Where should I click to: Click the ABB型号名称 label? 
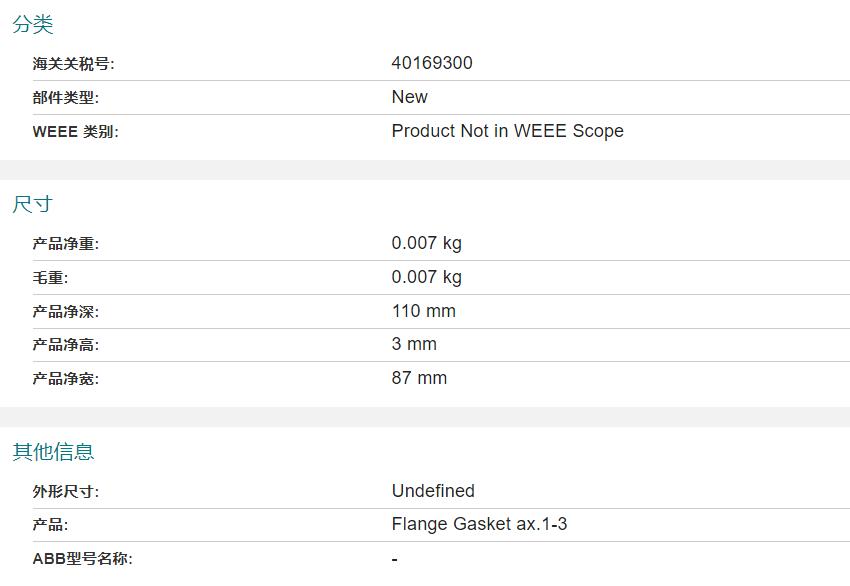click(x=82, y=558)
